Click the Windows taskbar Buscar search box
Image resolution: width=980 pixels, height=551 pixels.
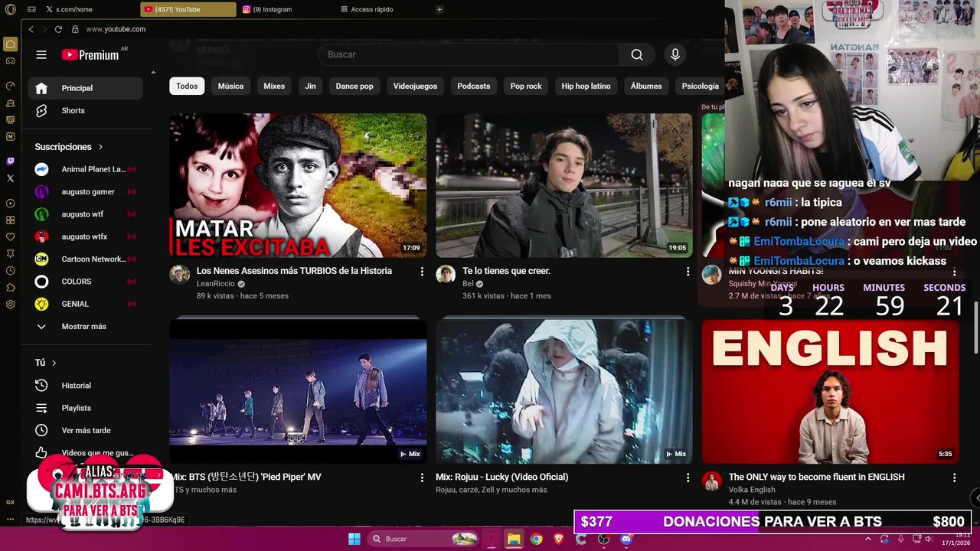click(x=422, y=539)
